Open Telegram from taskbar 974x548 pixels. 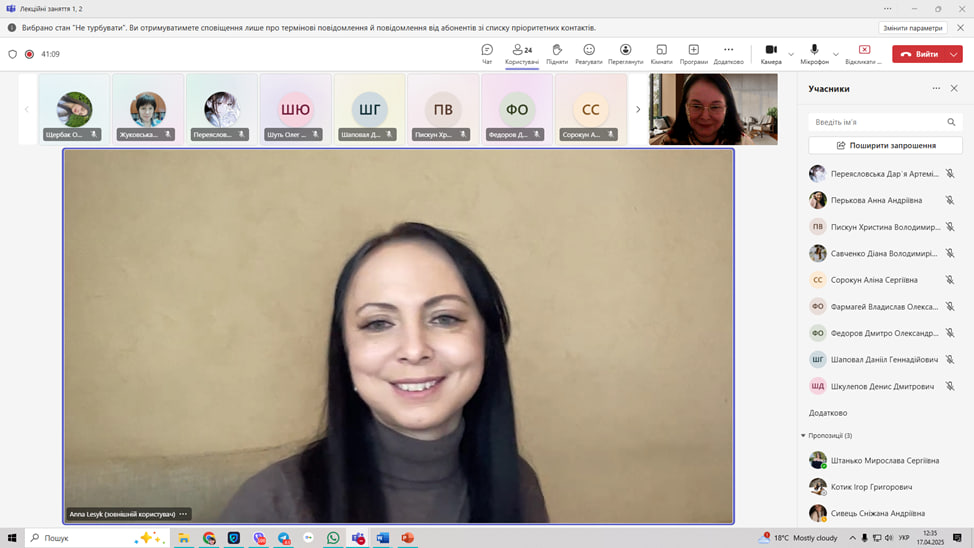point(284,538)
